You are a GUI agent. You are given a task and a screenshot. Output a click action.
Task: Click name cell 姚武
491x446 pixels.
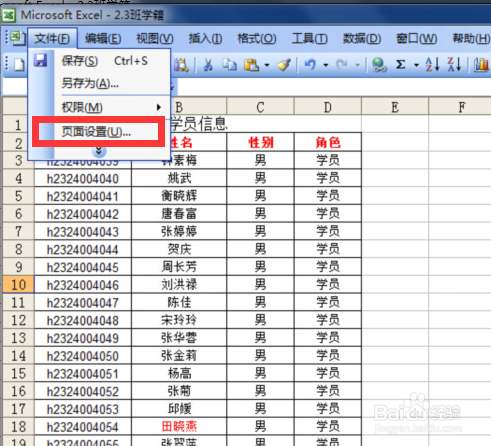(x=179, y=178)
